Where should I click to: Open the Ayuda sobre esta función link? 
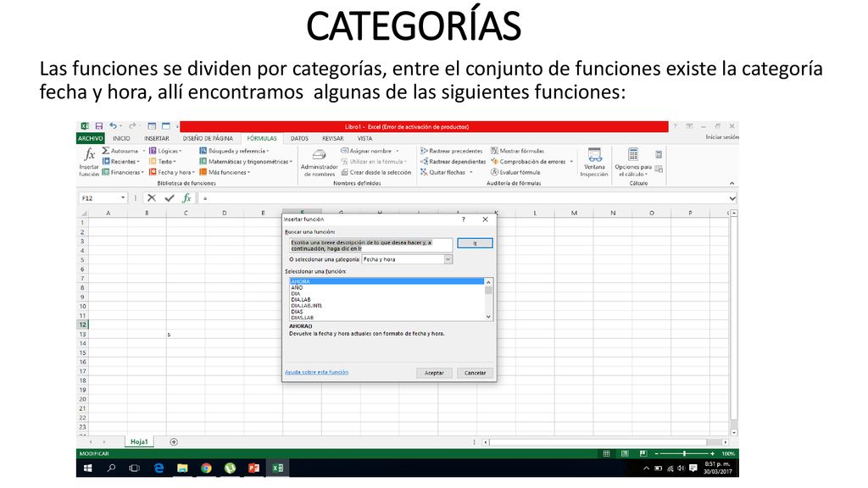(317, 372)
